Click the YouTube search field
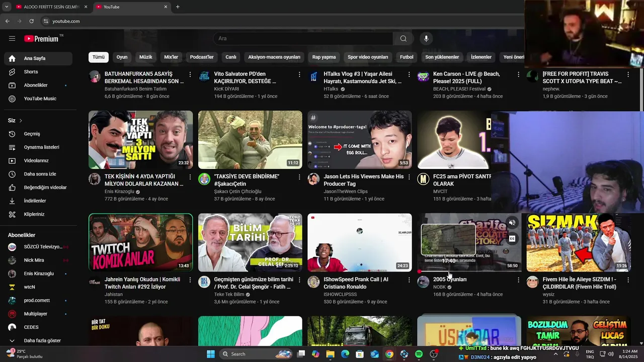644x362 pixels. click(x=303, y=39)
